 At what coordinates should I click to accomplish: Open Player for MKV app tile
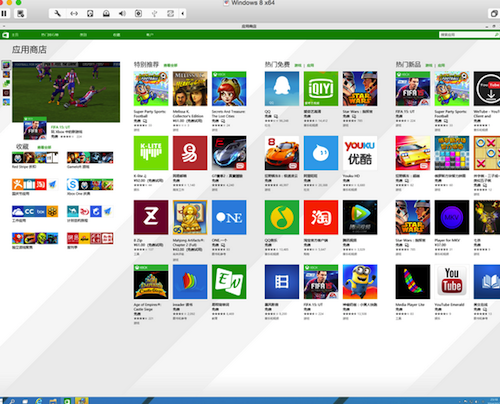[452, 217]
